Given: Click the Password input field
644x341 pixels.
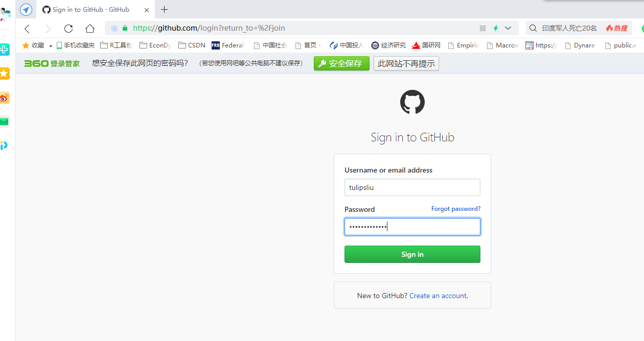Looking at the screenshot, I should coord(412,227).
